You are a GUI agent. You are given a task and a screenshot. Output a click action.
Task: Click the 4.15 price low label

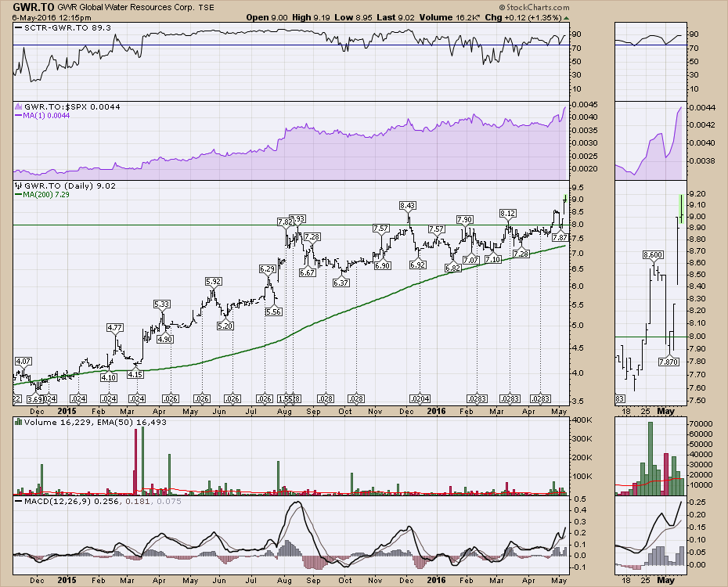pos(135,374)
